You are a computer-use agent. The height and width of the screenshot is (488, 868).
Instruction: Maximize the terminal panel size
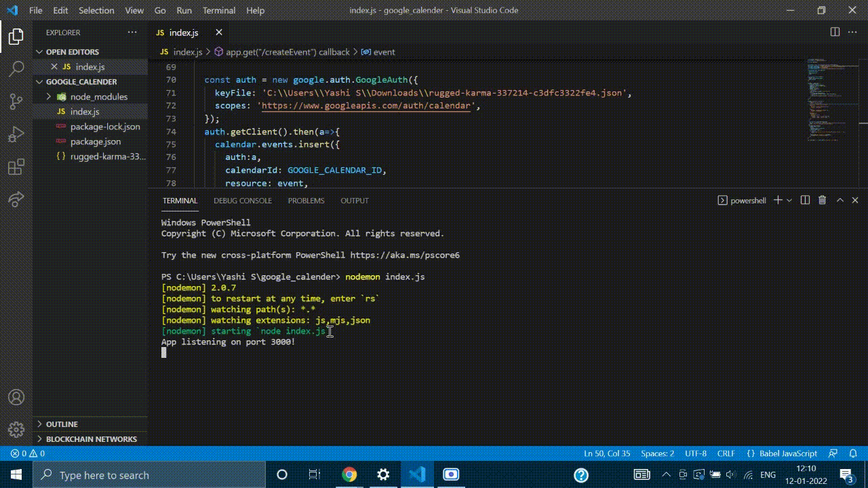[x=840, y=201]
